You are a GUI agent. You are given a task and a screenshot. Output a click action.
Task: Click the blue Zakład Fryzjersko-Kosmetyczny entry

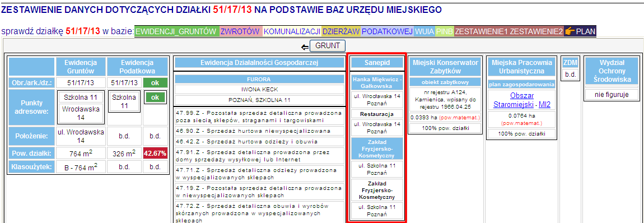point(377,148)
